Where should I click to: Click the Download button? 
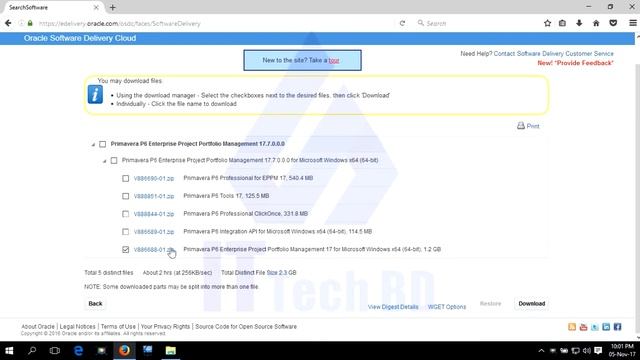531,303
